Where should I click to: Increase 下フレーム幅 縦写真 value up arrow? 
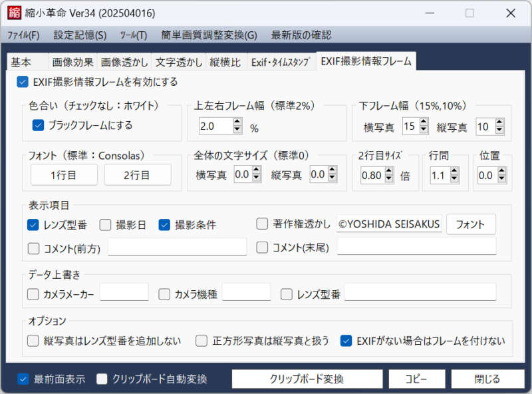499,122
